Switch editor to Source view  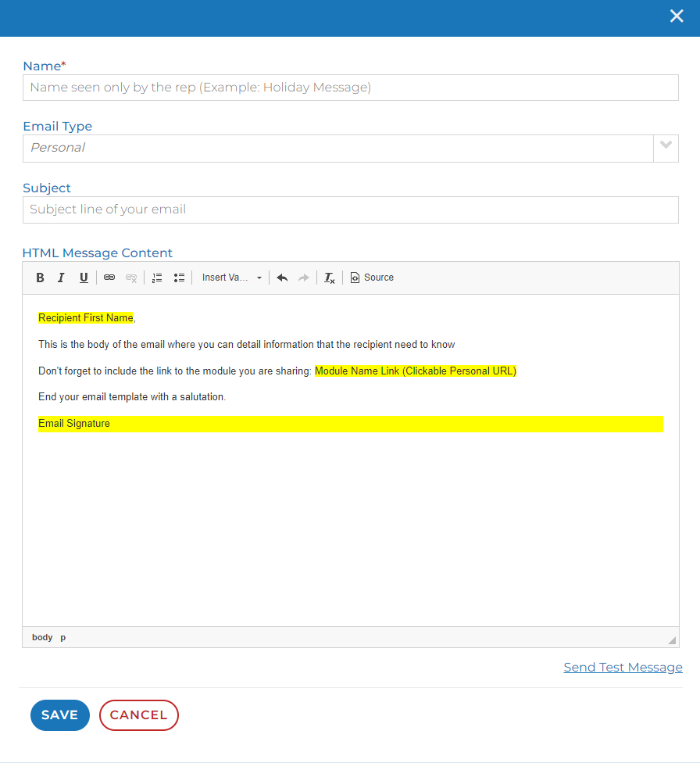tap(372, 278)
